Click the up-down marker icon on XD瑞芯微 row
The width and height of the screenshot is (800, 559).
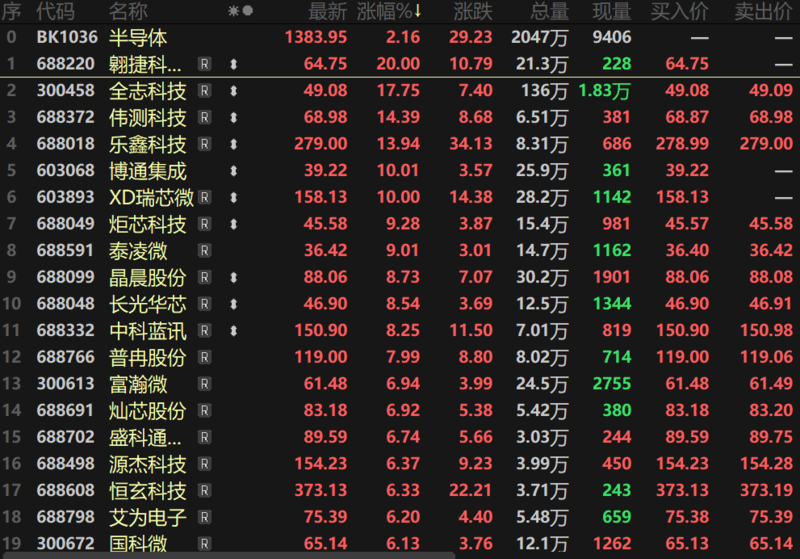click(234, 197)
